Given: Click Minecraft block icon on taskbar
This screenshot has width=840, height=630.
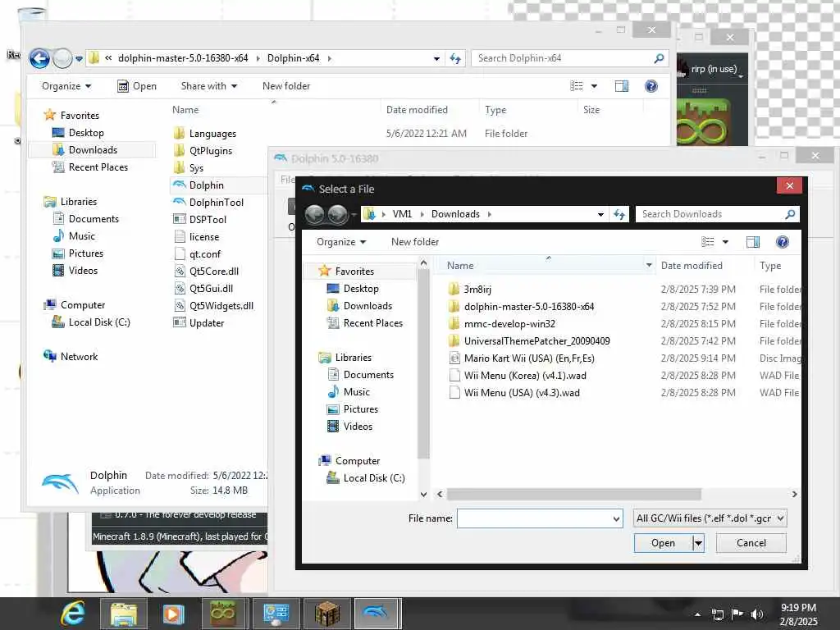Looking at the screenshot, I should coord(327,614).
